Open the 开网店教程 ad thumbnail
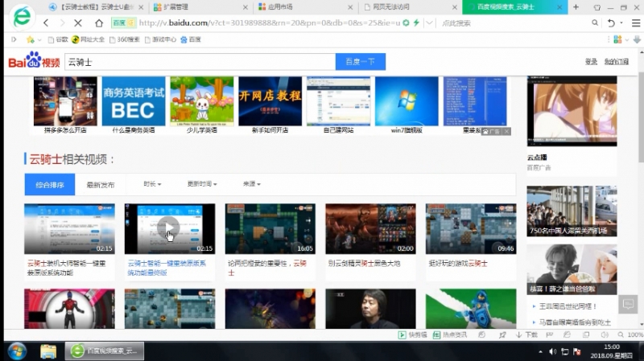 (x=270, y=101)
